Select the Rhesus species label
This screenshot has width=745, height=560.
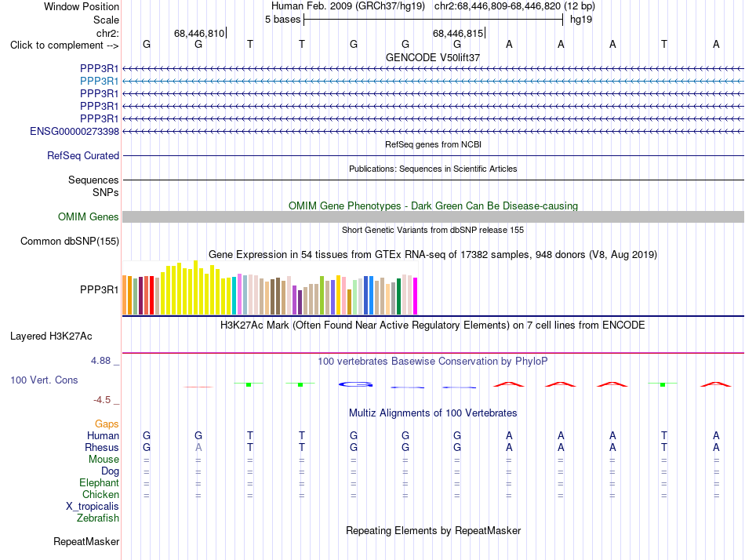102,447
